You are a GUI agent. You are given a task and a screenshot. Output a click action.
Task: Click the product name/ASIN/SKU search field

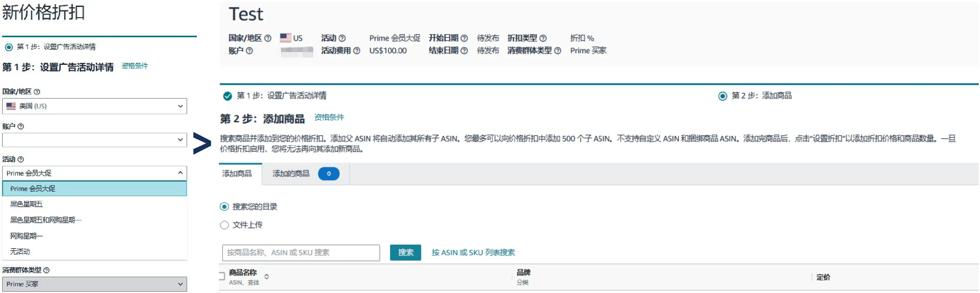pos(301,253)
